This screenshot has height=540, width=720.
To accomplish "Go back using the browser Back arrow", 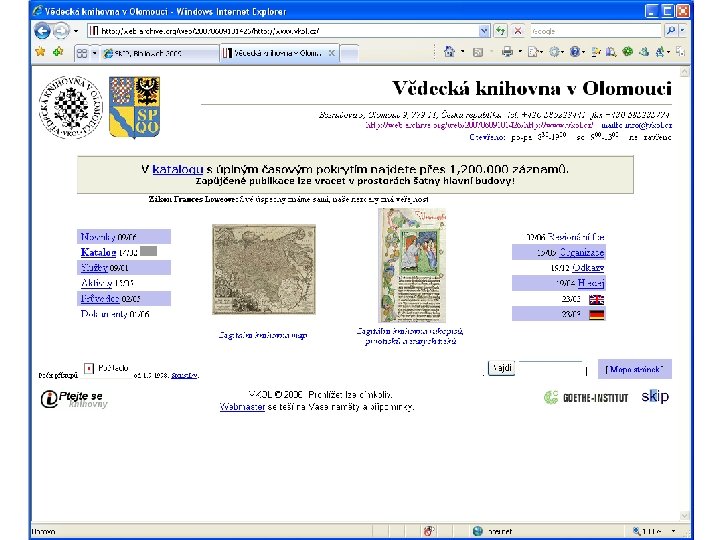I will [42, 31].
